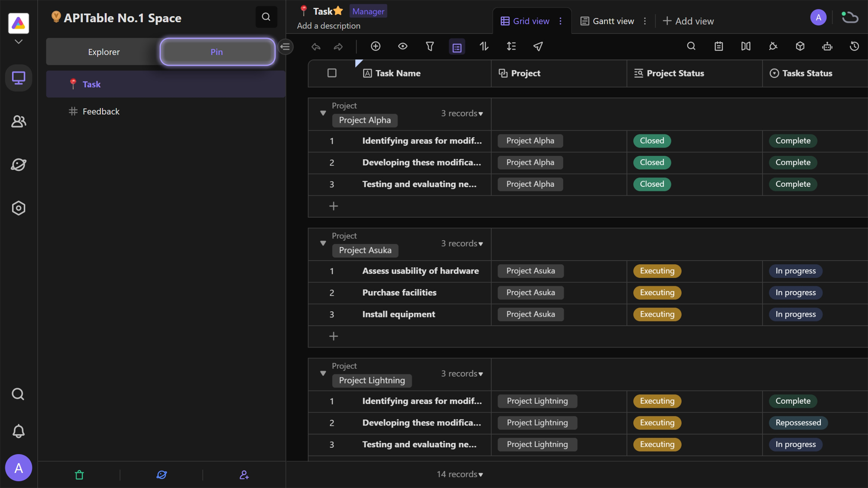
Task: Open the trash bin icon
Action: coord(79,475)
